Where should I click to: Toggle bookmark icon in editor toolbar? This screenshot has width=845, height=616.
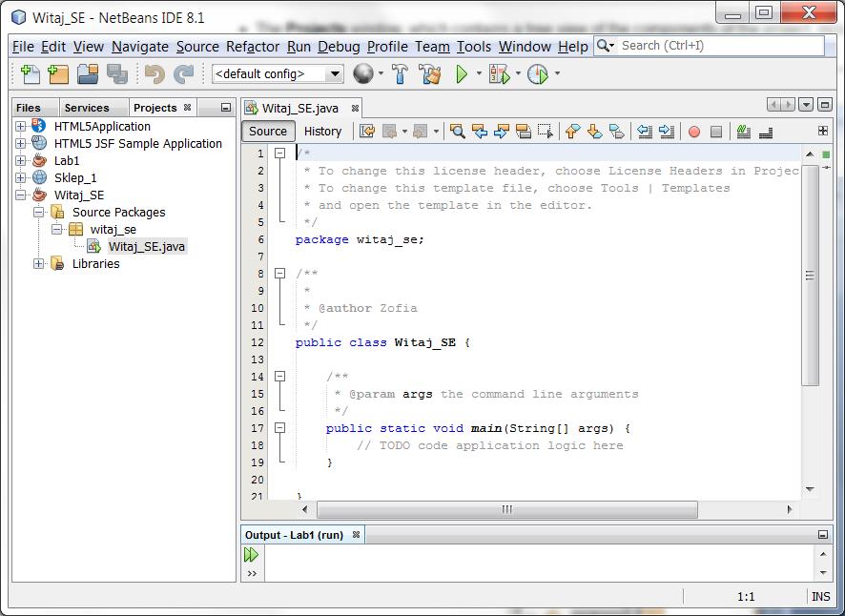[x=616, y=131]
